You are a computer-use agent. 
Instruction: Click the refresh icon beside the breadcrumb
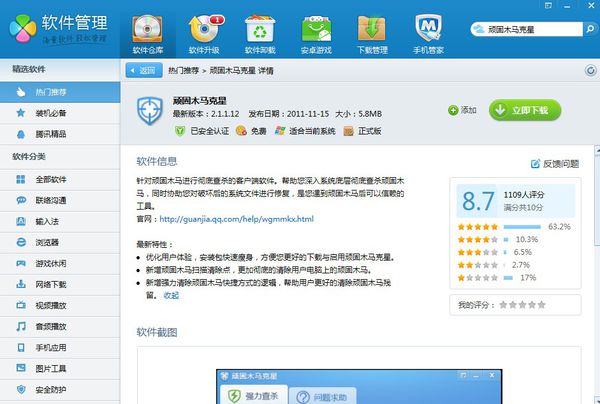(590, 70)
